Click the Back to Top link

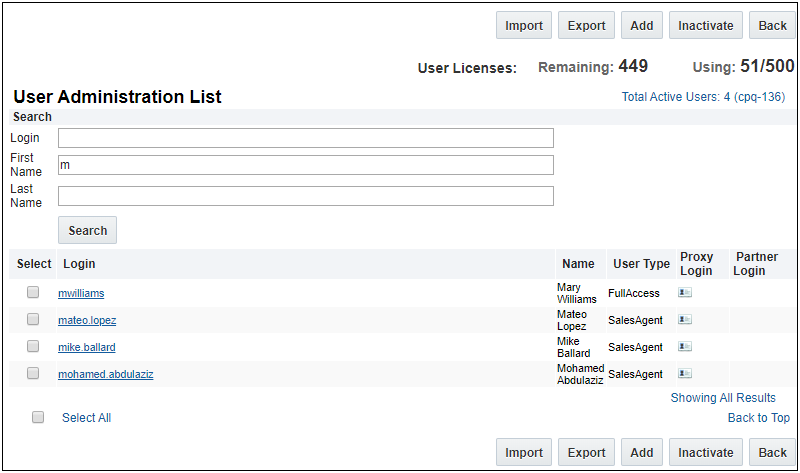758,418
